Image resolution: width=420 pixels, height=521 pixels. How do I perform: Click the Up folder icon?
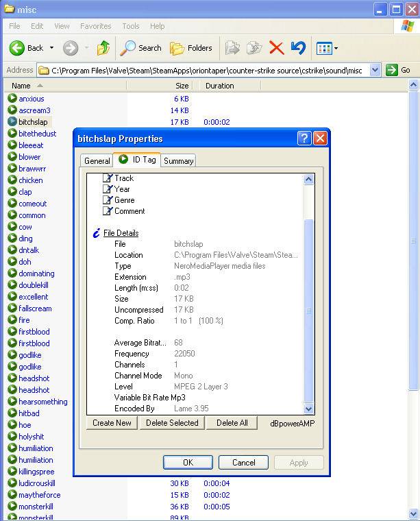(103, 48)
